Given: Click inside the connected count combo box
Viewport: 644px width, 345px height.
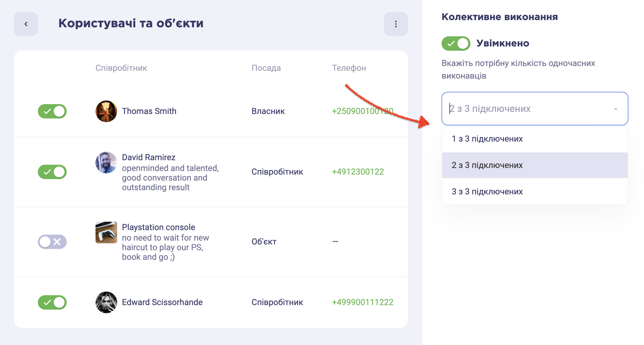Looking at the screenshot, I should pos(535,109).
